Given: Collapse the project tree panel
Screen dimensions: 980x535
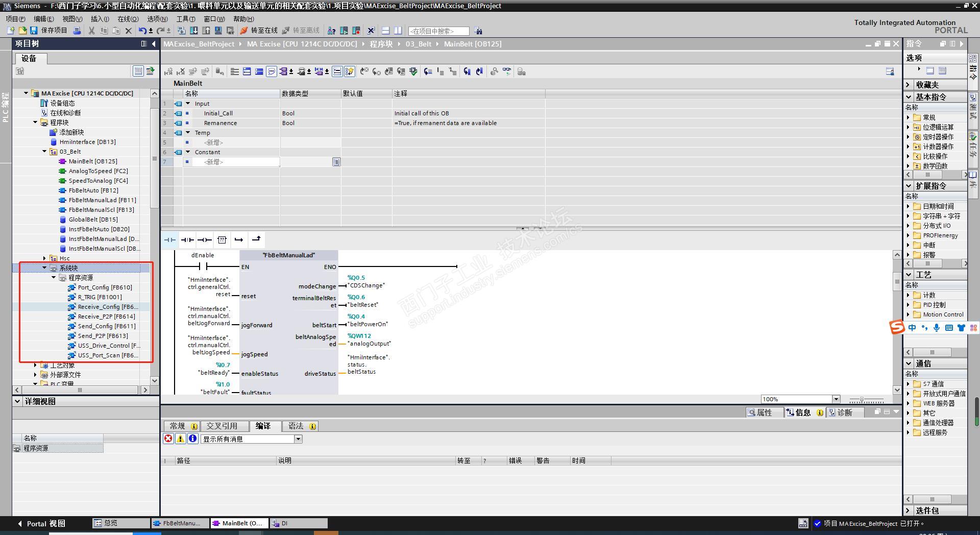Looking at the screenshot, I should 154,44.
